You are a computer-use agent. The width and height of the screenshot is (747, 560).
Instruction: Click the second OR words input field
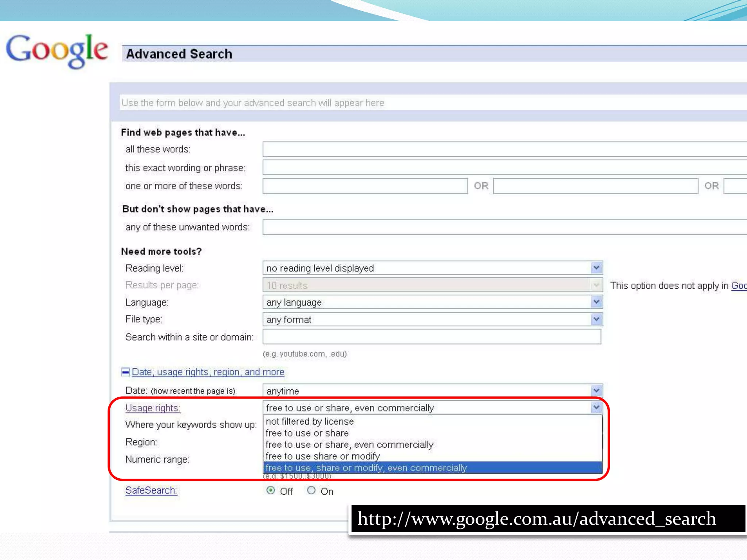tap(596, 186)
